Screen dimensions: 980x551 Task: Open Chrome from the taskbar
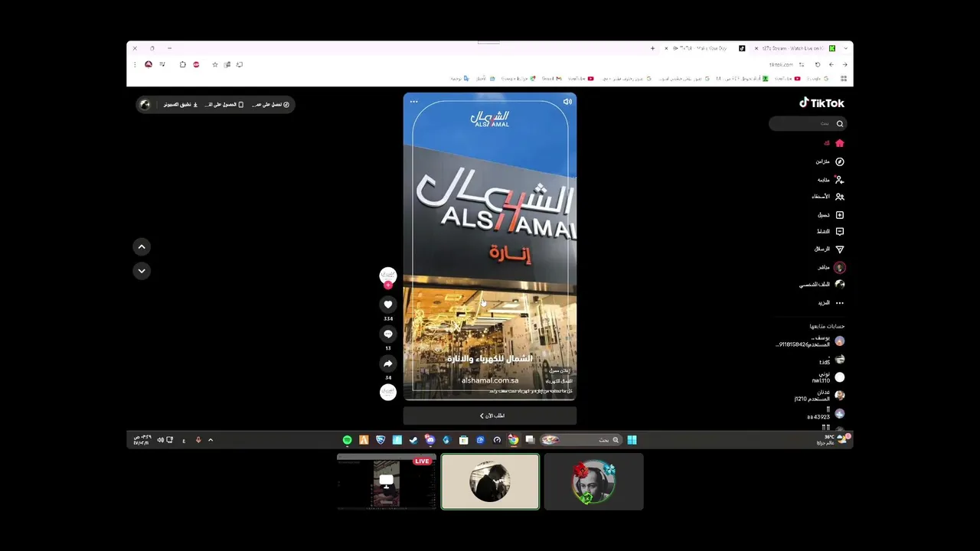coord(513,440)
